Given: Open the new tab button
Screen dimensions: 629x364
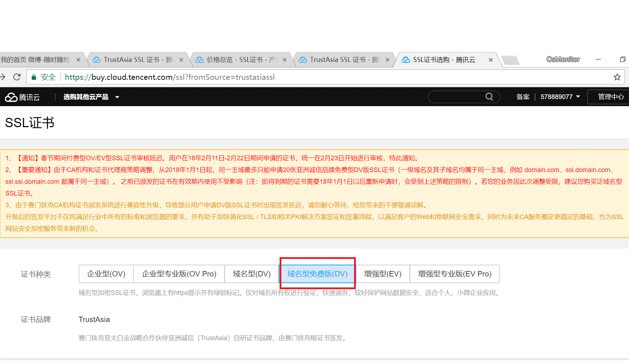Looking at the screenshot, I should point(510,60).
